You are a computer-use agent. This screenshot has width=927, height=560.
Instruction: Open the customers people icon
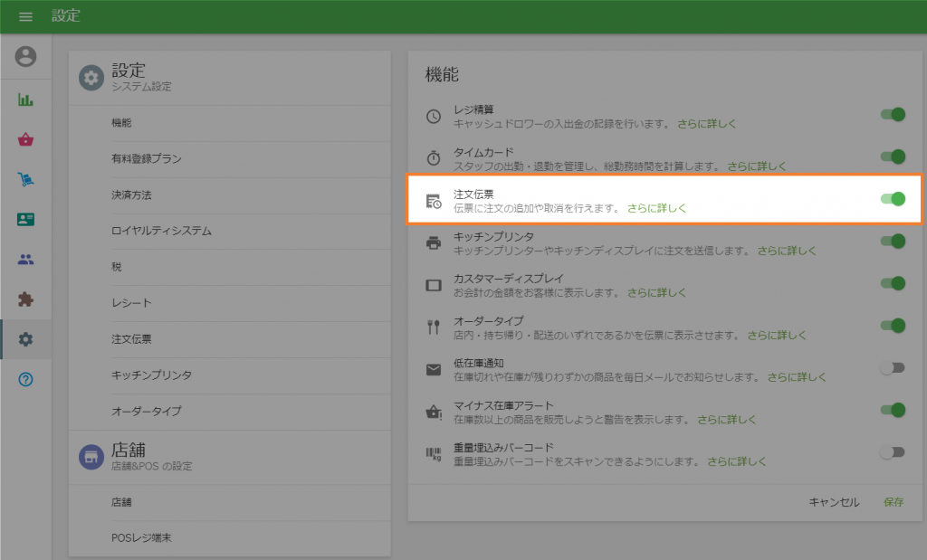click(x=26, y=260)
